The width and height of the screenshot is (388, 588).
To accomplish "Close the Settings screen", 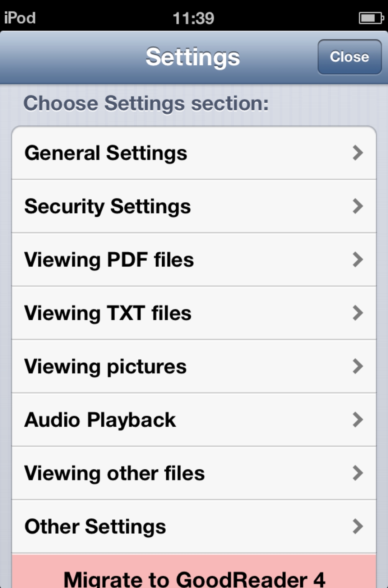I will click(349, 57).
